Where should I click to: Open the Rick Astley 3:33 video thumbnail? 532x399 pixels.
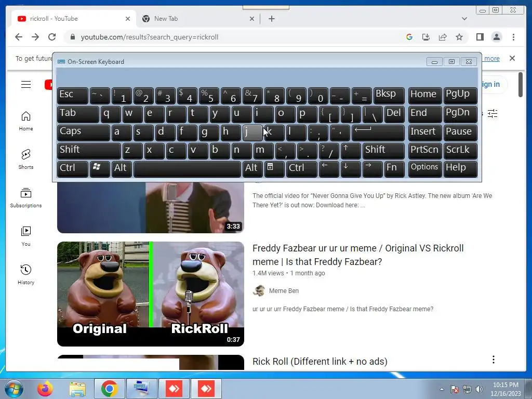point(150,207)
